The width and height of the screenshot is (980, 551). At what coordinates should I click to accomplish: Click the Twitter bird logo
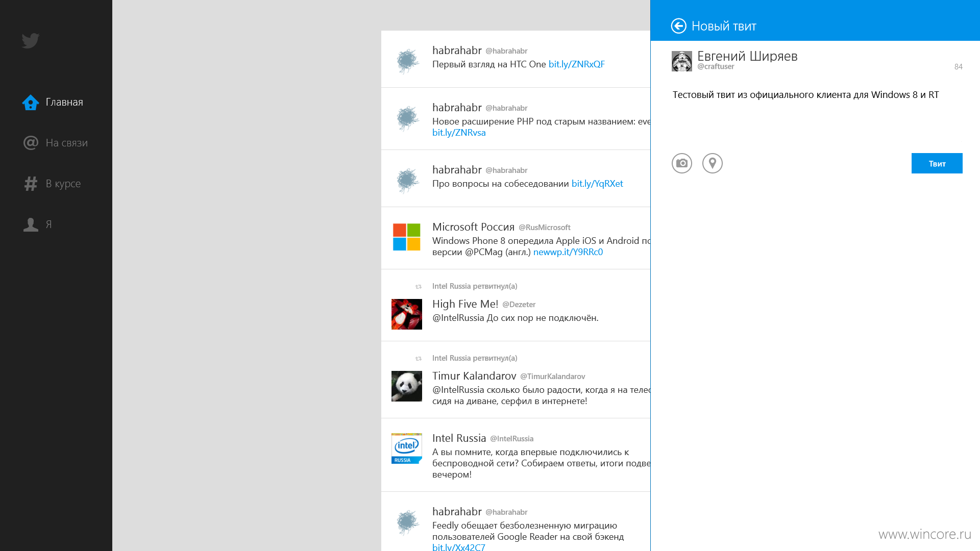(x=31, y=41)
